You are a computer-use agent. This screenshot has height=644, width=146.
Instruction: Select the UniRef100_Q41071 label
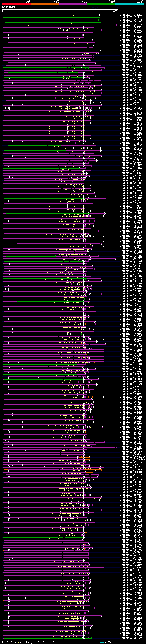click(x=131, y=65)
